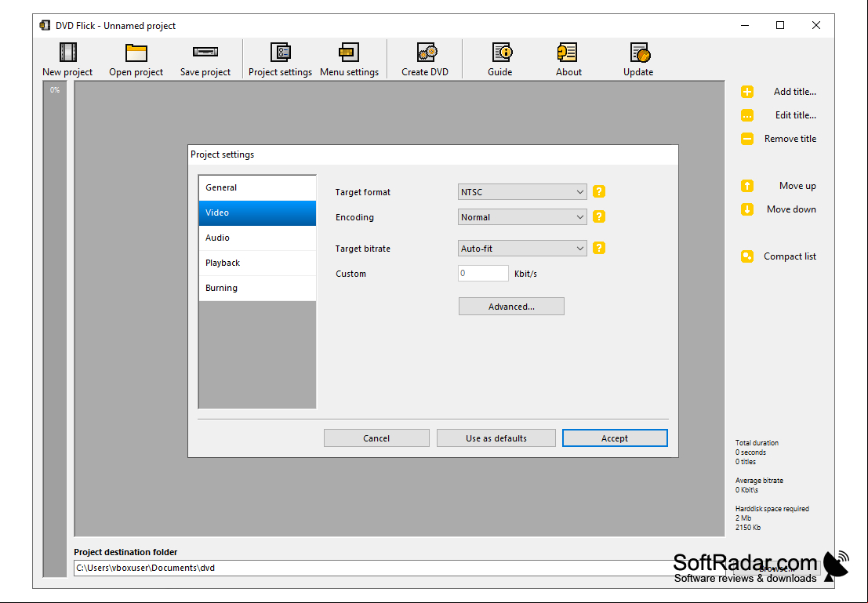
Task: Click the "Total duration" text
Action: [x=757, y=443]
